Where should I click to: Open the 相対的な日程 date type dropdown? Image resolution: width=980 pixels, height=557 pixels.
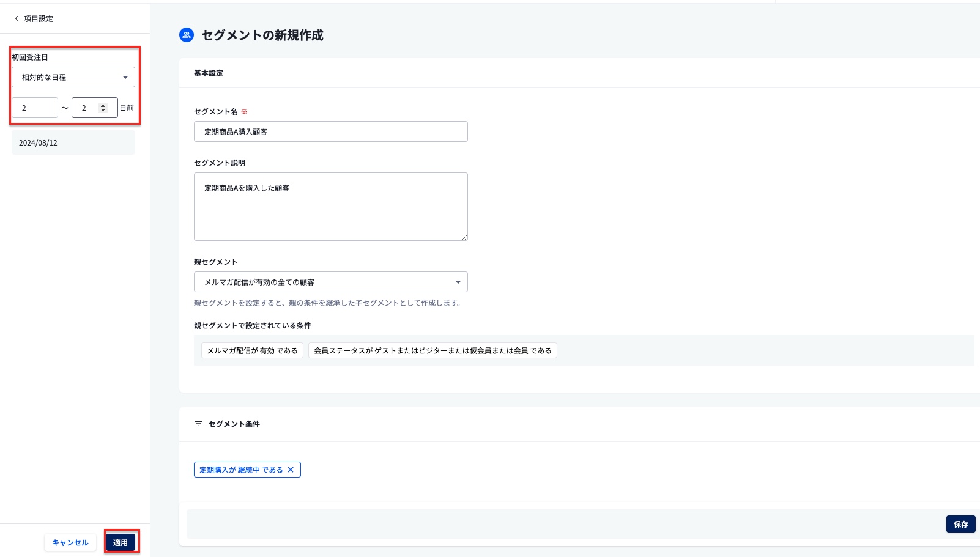pyautogui.click(x=73, y=77)
